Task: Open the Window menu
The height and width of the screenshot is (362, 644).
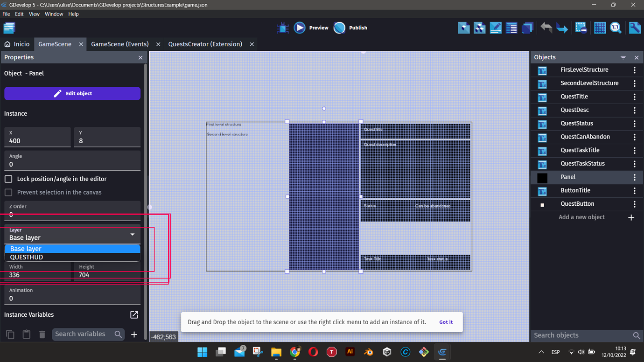Action: pyautogui.click(x=54, y=14)
